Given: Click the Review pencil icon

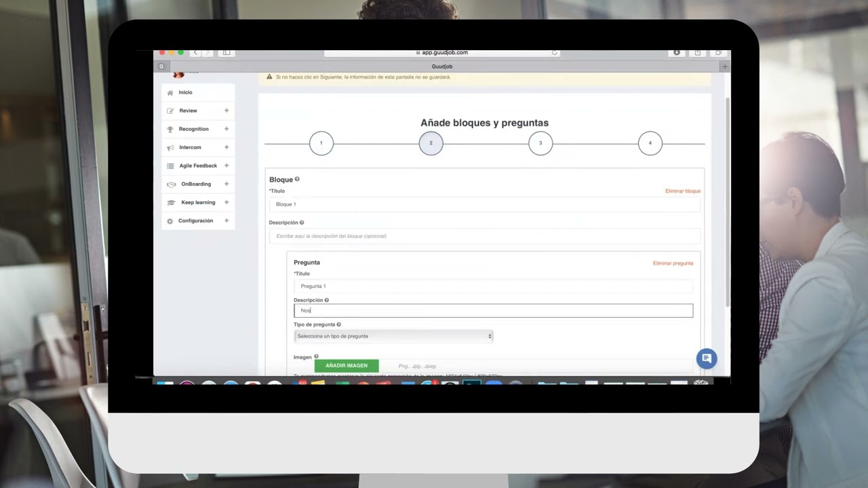Looking at the screenshot, I should click(x=170, y=111).
